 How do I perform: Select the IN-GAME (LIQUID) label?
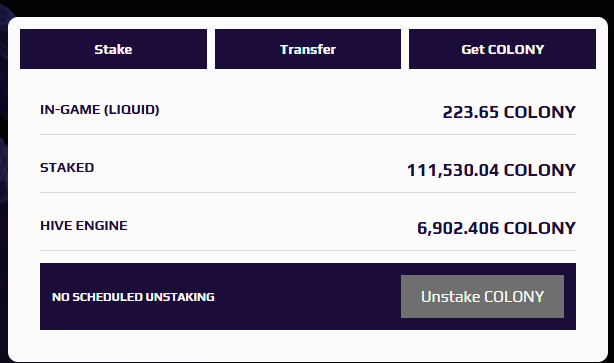pyautogui.click(x=99, y=110)
